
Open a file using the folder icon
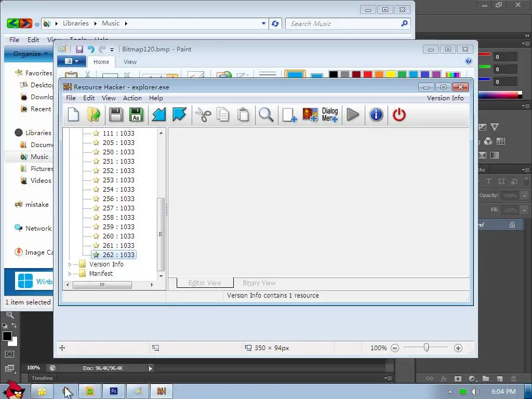click(x=94, y=115)
